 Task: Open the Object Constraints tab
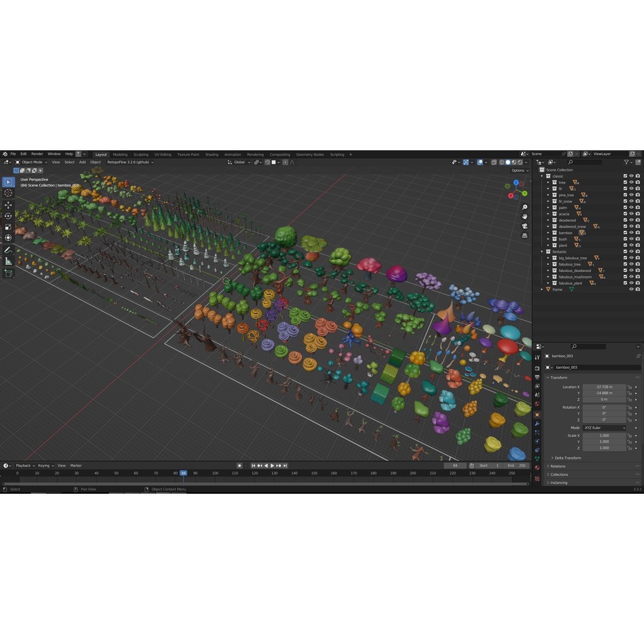537,450
